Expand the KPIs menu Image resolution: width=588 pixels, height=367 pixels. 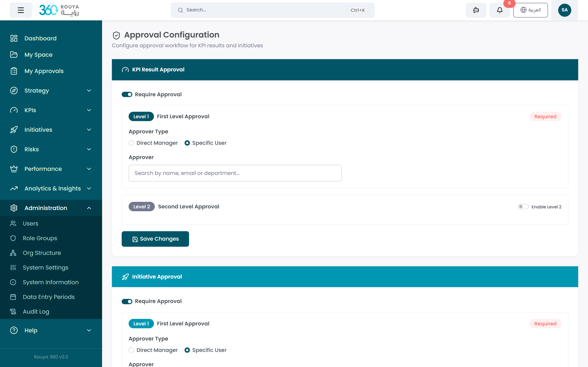click(30, 110)
